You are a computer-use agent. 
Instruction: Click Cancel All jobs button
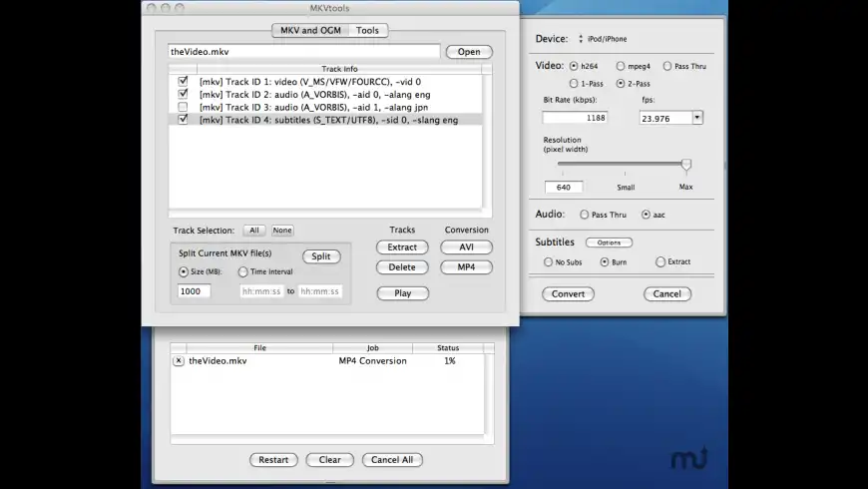pos(392,460)
